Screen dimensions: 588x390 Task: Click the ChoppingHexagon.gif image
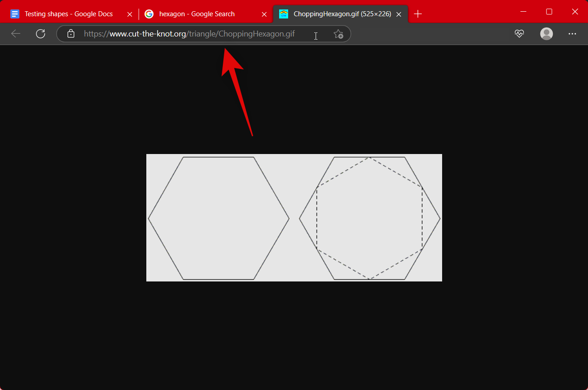click(294, 218)
